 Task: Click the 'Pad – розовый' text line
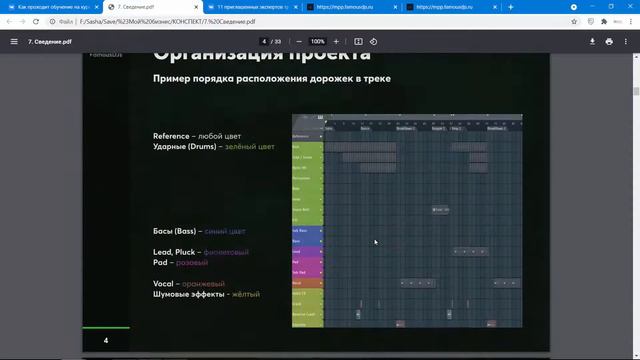pos(180,262)
